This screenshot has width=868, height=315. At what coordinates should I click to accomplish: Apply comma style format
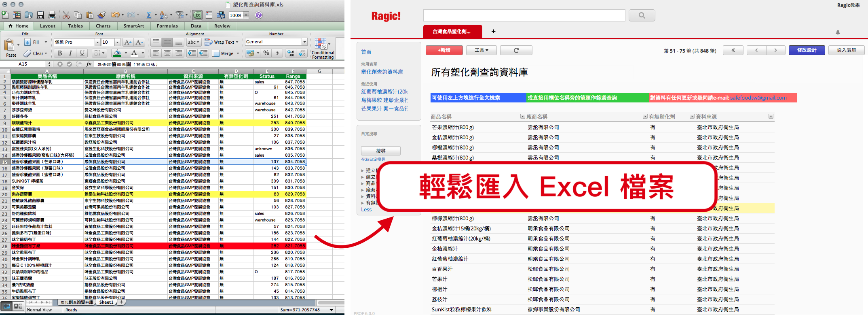coord(277,53)
